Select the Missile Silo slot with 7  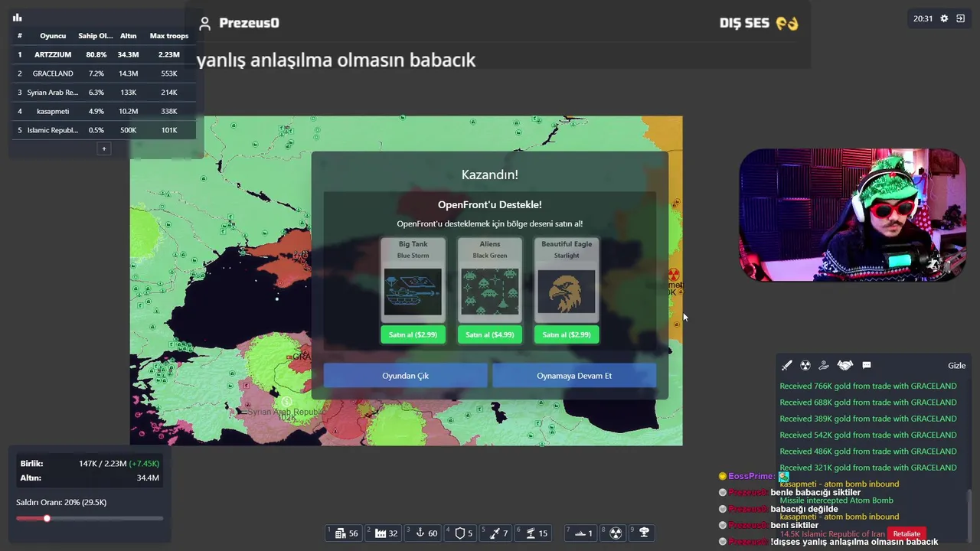coord(497,533)
